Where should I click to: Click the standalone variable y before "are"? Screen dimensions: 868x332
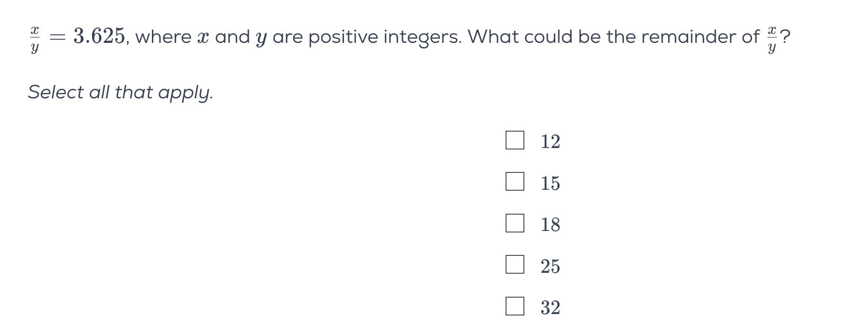(x=260, y=39)
